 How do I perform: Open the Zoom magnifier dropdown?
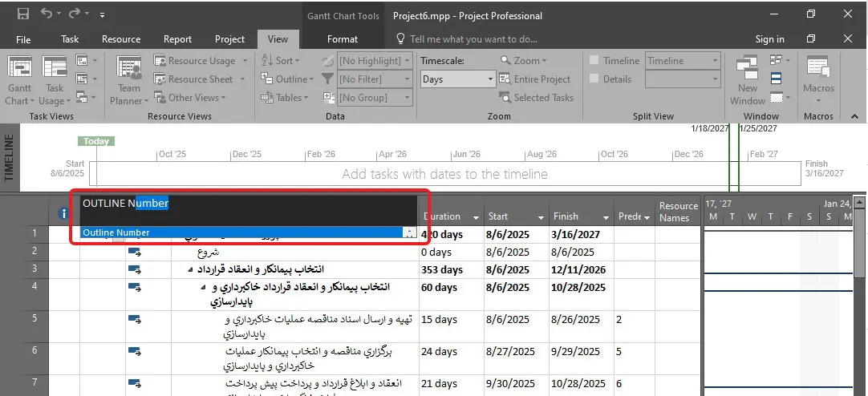click(x=523, y=61)
